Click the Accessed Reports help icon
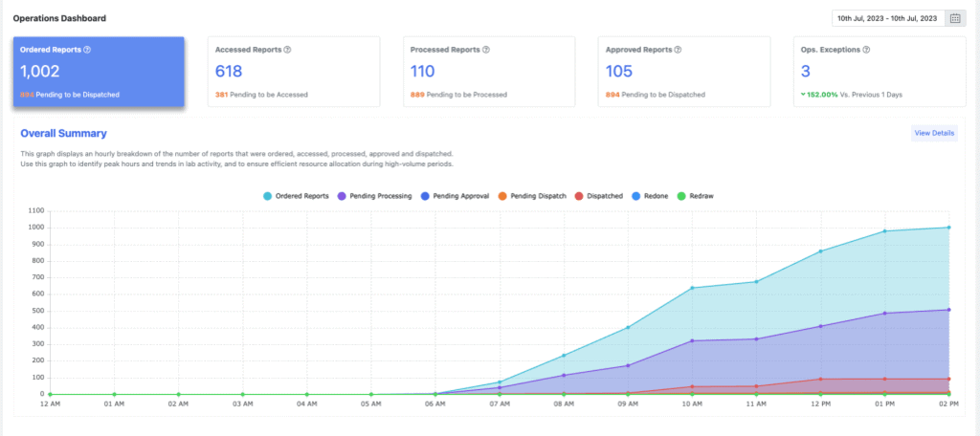Image resolution: width=980 pixels, height=436 pixels. click(x=287, y=49)
